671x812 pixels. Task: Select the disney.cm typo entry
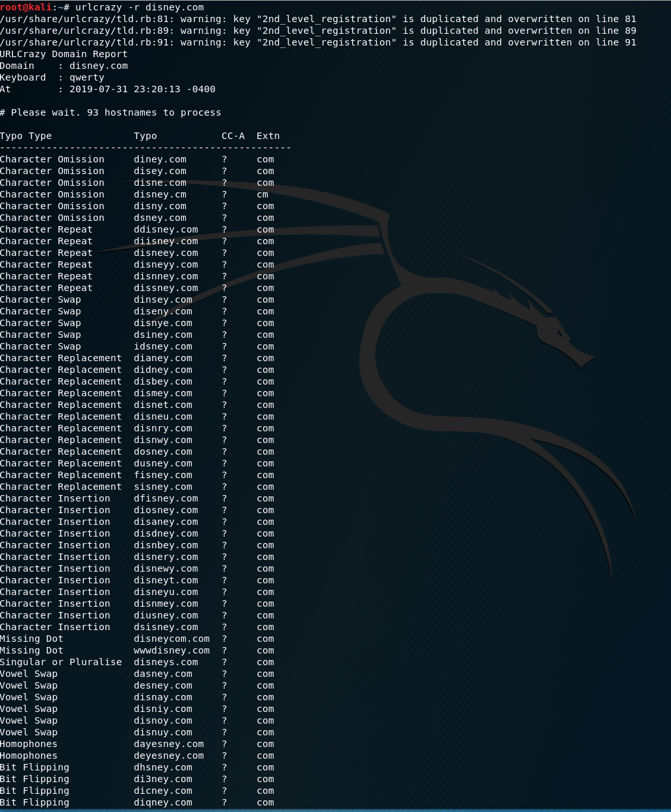pos(160,194)
